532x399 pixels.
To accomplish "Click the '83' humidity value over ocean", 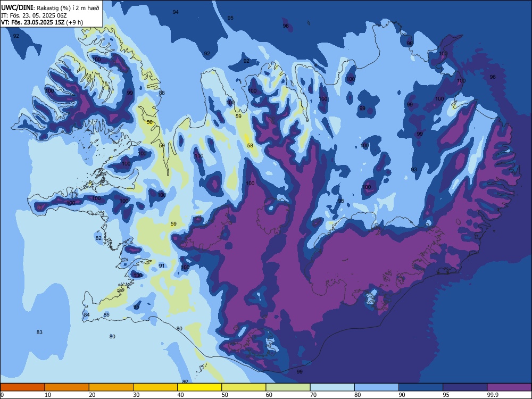I will click(39, 332).
